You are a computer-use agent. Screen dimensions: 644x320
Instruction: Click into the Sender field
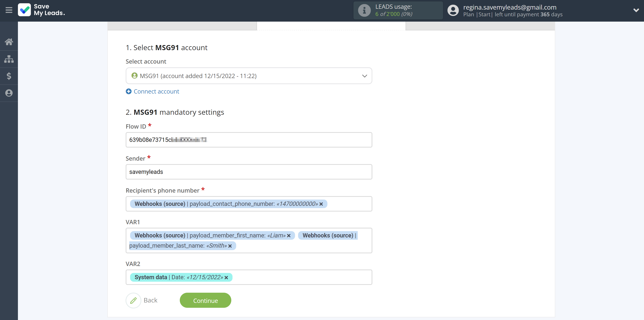click(x=249, y=172)
